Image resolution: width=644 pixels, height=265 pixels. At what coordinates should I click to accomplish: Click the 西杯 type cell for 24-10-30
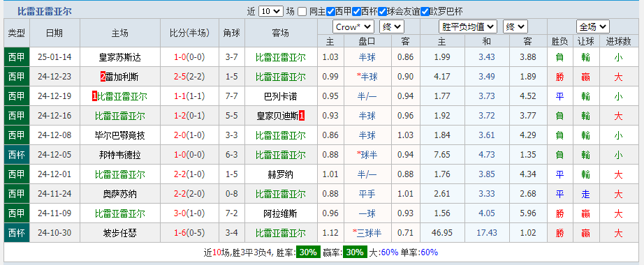[x=17, y=234]
